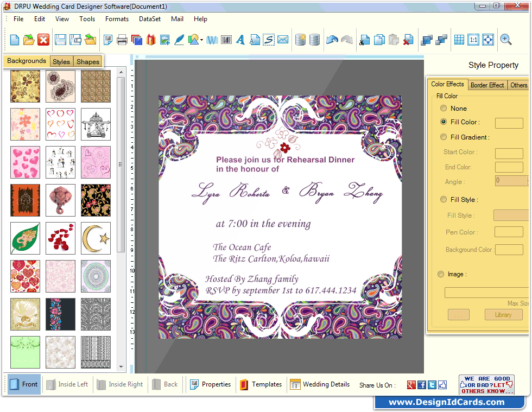Click the gift box icon in toolbar
This screenshot has width=532, height=412.
point(151,40)
